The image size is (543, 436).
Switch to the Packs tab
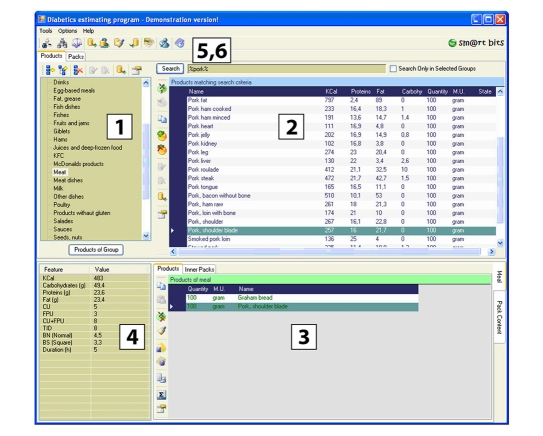click(x=75, y=56)
